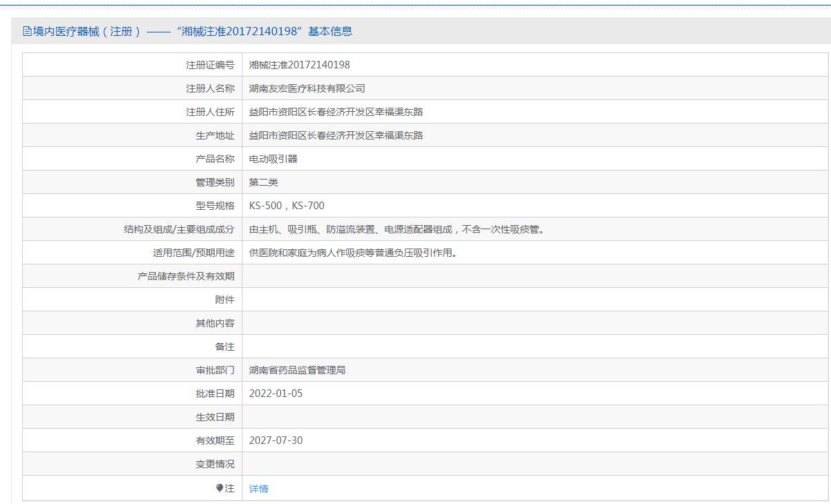Select model spec KS-500，KS-700
831x504 pixels.
click(287, 206)
